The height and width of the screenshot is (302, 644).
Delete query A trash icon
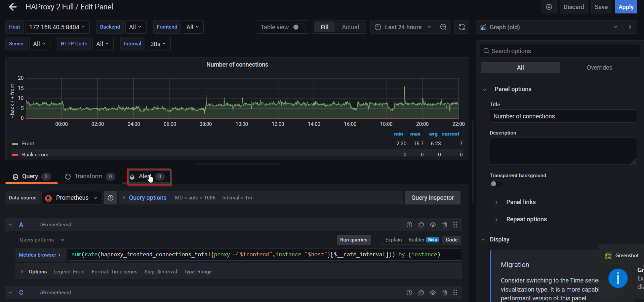click(x=445, y=225)
